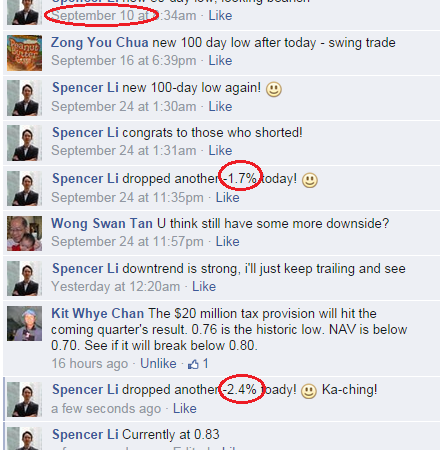This screenshot has width=440, height=450.
Task: Click the 'September 16 at 6:39pm' timestamp
Action: coord(124,61)
